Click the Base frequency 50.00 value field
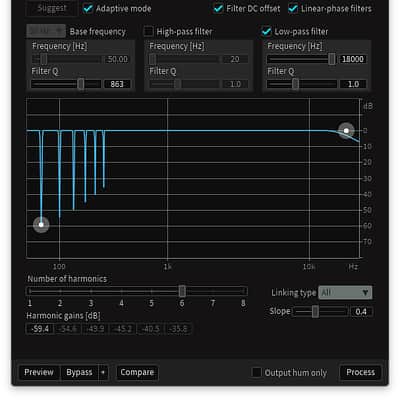Screen dimensions: 400x400 117,59
